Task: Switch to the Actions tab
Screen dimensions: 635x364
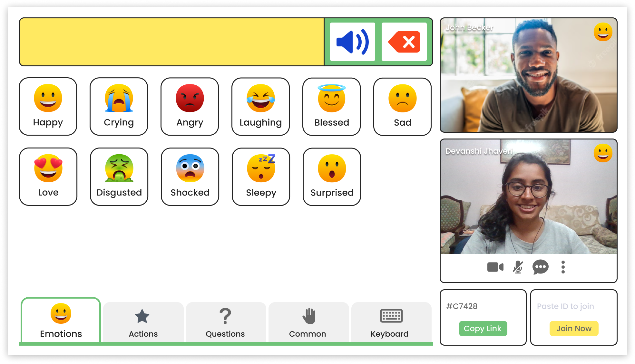Action: tap(143, 322)
